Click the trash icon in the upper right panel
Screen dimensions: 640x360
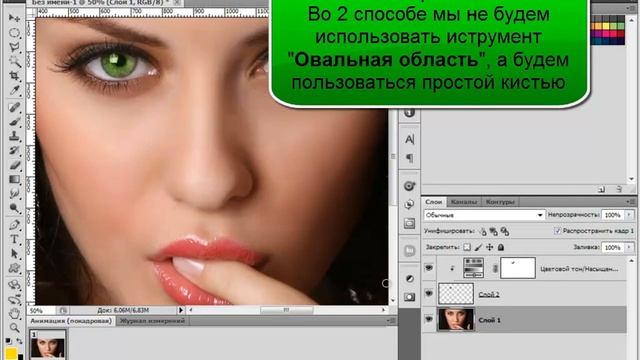pos(620,189)
